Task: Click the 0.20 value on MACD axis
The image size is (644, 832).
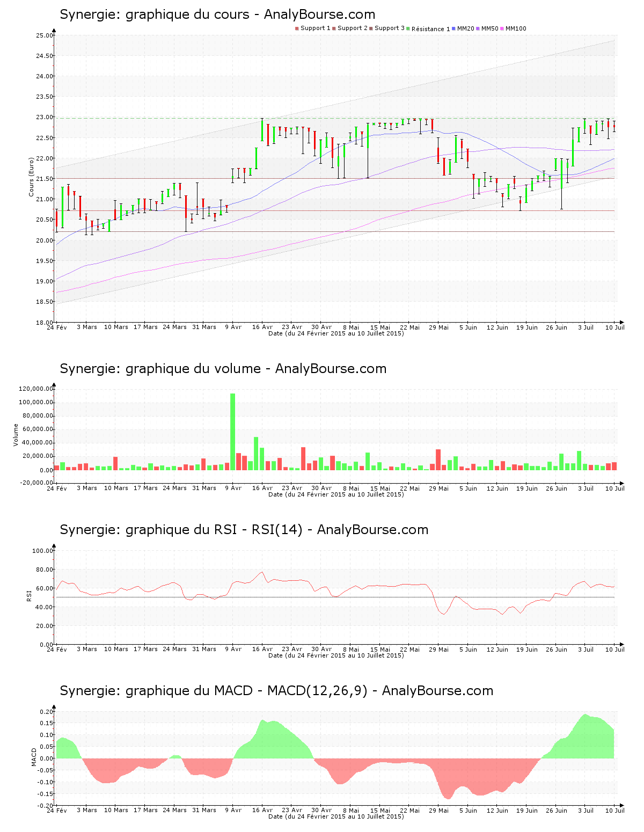Action: [46, 712]
